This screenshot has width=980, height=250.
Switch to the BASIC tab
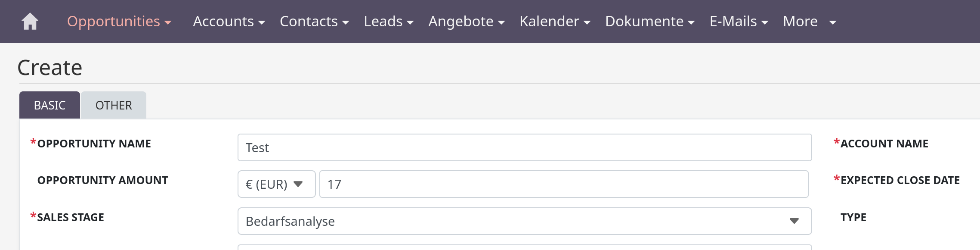[49, 105]
